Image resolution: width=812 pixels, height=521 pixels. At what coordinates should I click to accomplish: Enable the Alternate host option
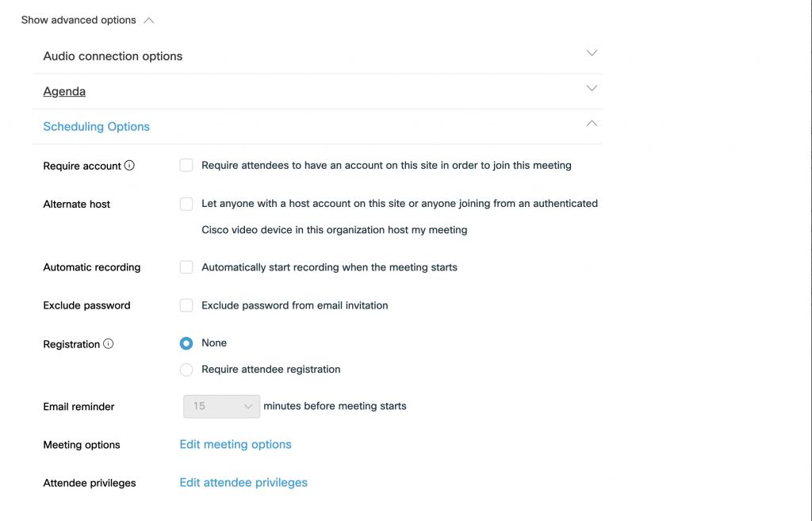[x=186, y=204]
